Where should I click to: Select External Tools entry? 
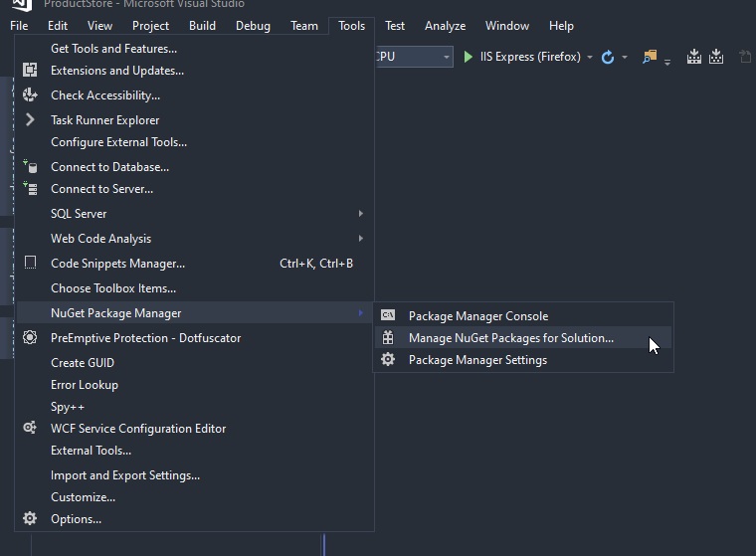pyautogui.click(x=195, y=451)
